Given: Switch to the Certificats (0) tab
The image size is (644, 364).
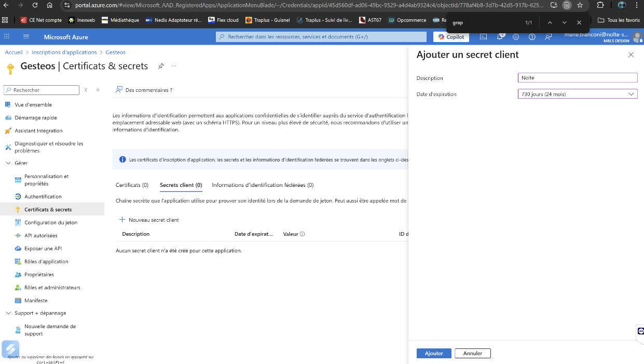Looking at the screenshot, I should click(x=132, y=185).
